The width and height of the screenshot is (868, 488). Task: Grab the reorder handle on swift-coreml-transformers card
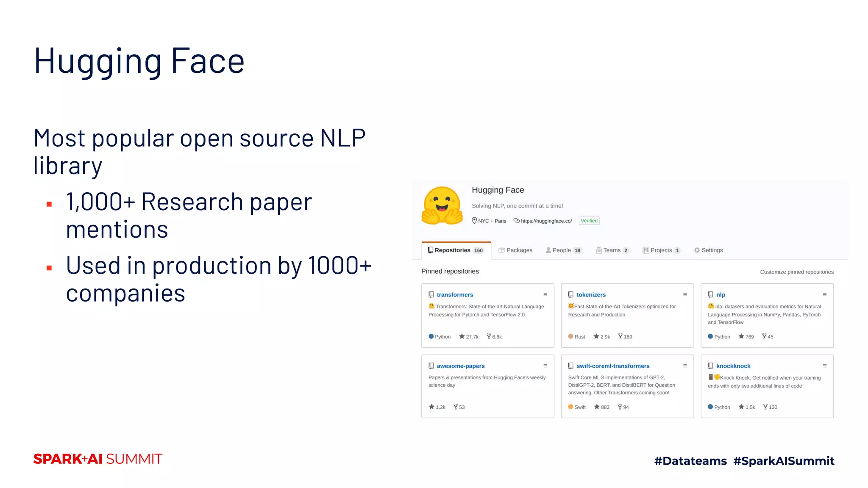[685, 366]
